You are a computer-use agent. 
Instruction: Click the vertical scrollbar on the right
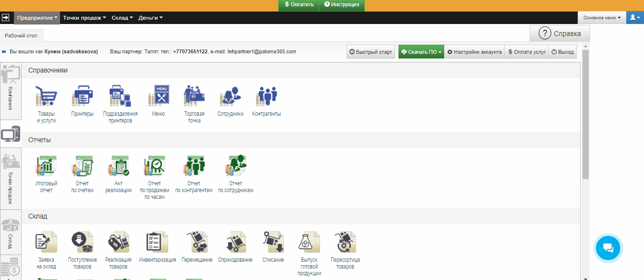[x=585, y=115]
